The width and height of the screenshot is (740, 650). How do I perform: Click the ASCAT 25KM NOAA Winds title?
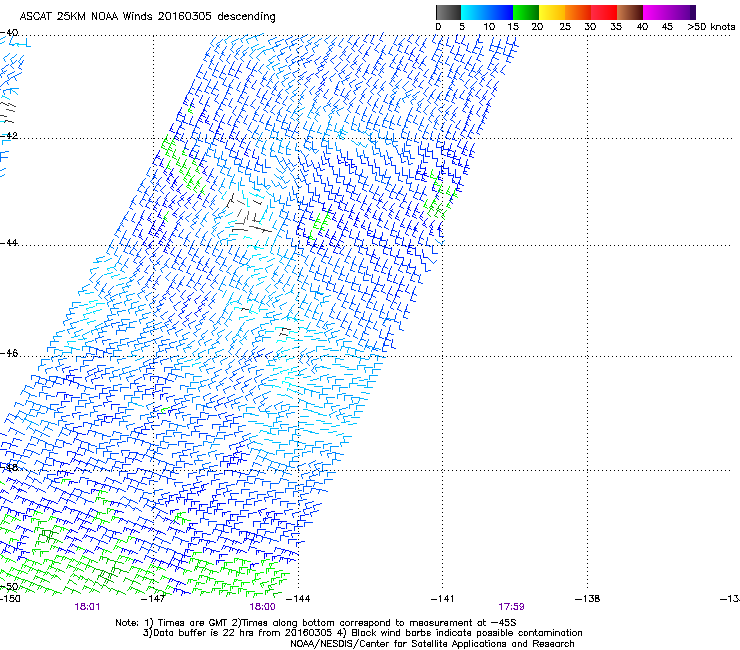point(147,16)
